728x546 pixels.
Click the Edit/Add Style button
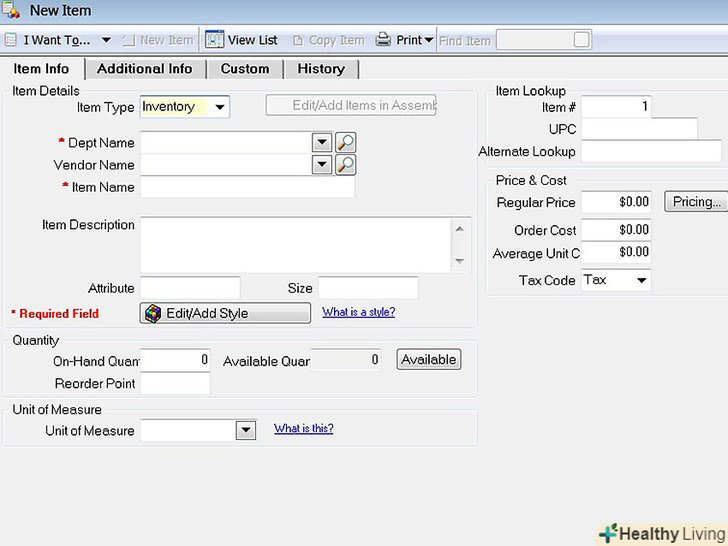(225, 313)
